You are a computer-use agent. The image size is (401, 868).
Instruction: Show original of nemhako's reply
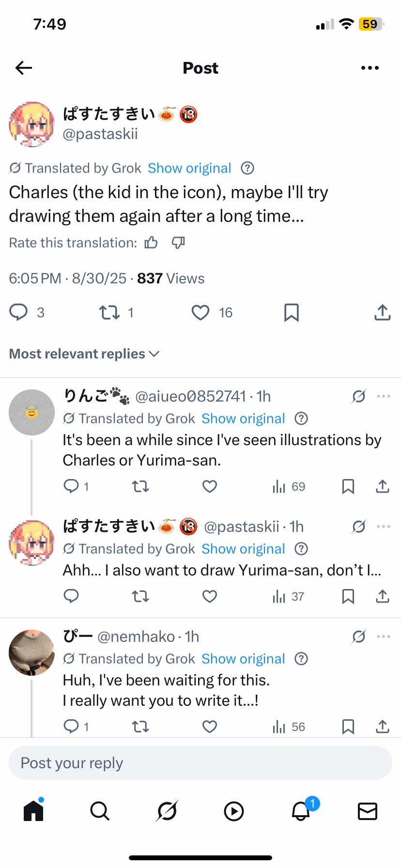[243, 659]
